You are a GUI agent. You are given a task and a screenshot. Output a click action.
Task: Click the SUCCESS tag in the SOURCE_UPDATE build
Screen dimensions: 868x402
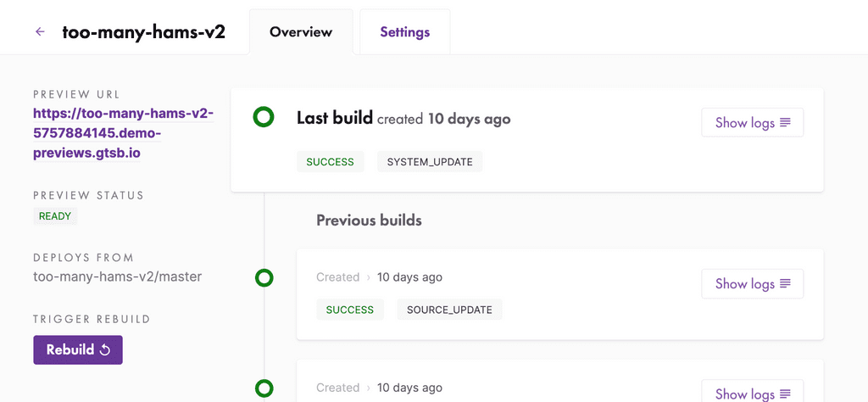tap(350, 310)
